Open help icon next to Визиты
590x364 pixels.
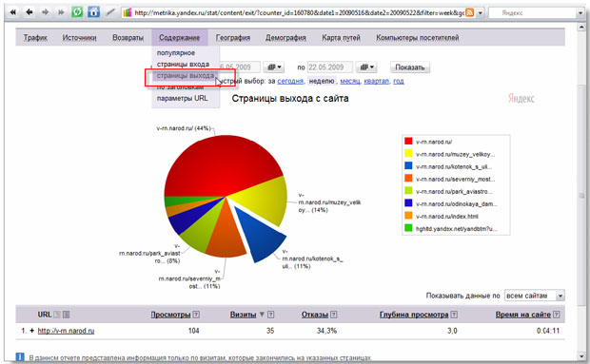(x=270, y=315)
